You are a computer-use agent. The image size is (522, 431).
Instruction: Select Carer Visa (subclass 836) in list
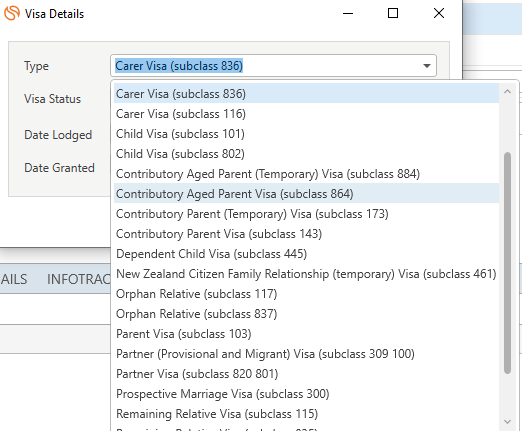point(306,94)
